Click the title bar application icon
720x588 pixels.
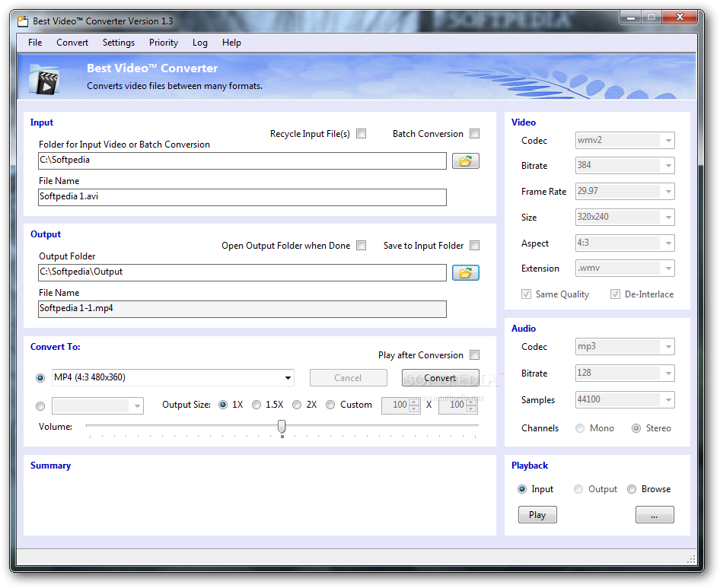pyautogui.click(x=23, y=21)
